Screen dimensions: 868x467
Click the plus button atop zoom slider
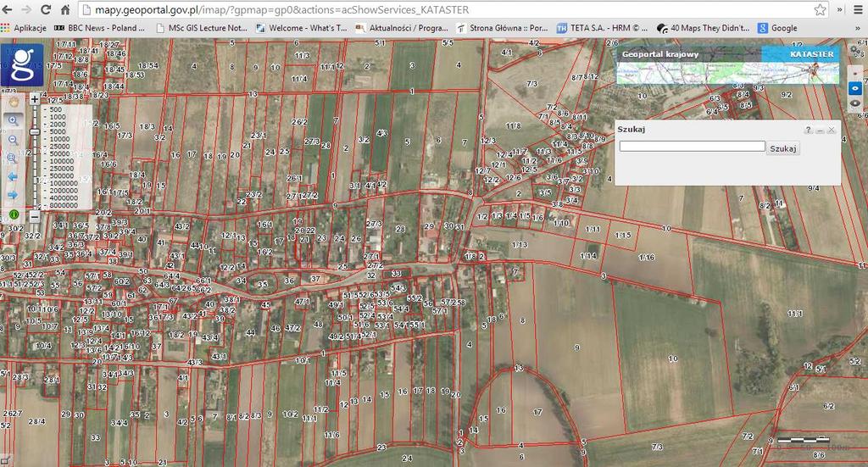coord(34,99)
